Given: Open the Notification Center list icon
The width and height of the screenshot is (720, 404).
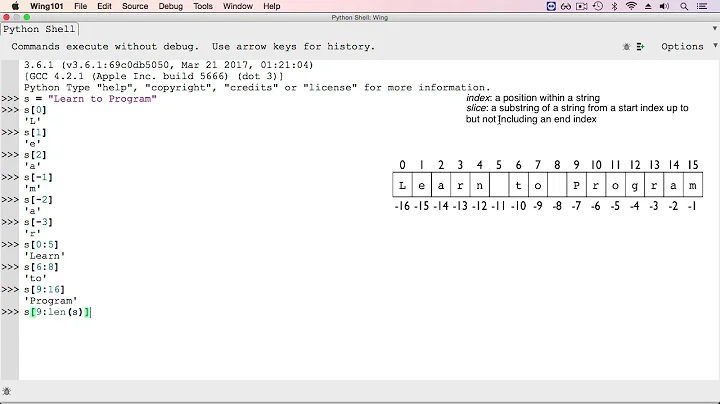Looking at the screenshot, I should (x=702, y=6).
